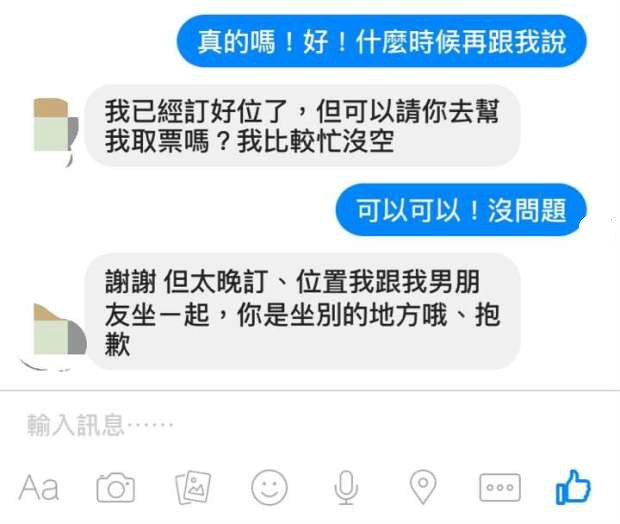Image resolution: width=620 pixels, height=524 pixels.
Task: Tap the divider line above message input
Action: point(310,390)
